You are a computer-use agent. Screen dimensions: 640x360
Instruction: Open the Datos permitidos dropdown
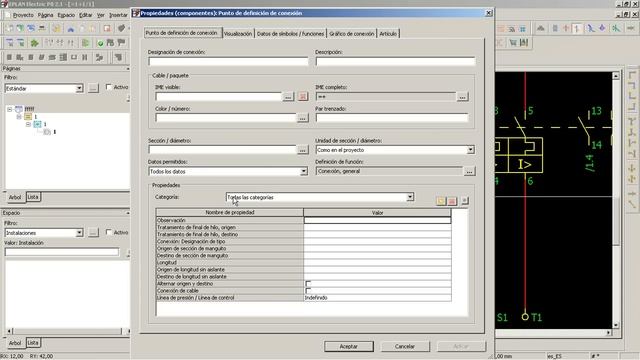304,171
